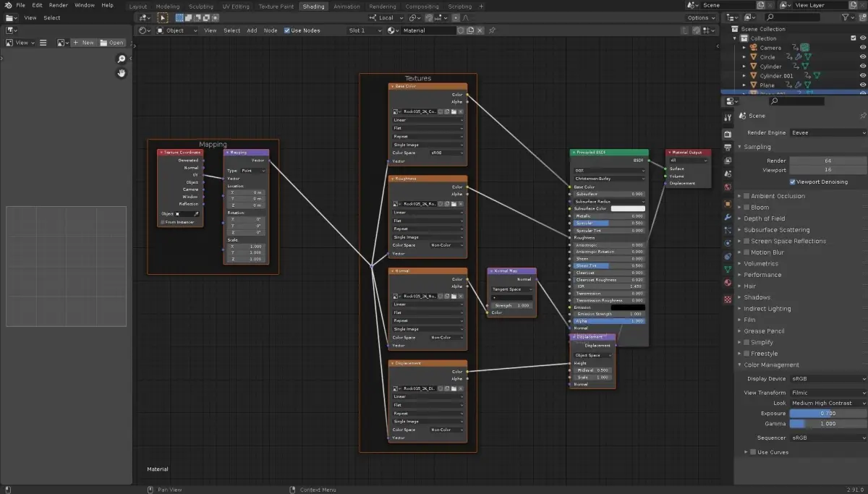Click the pin icon in properties Scene header
The image size is (868, 494).
tap(862, 116)
